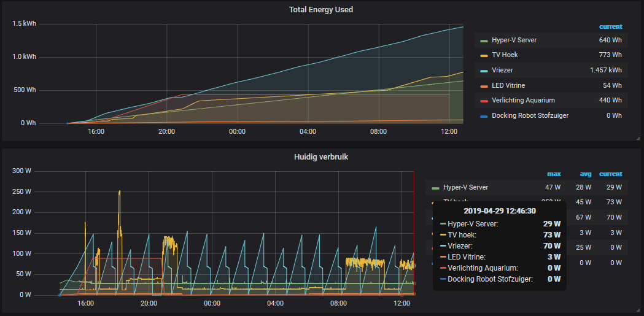The image size is (644, 316).
Task: Sort Huidig verbruik legend by current column
Action: point(610,174)
